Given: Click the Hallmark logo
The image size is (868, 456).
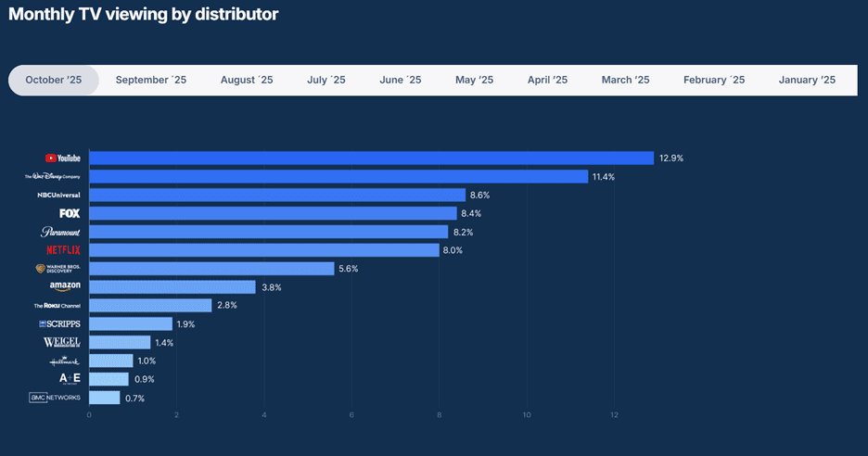Looking at the screenshot, I should [x=65, y=361].
